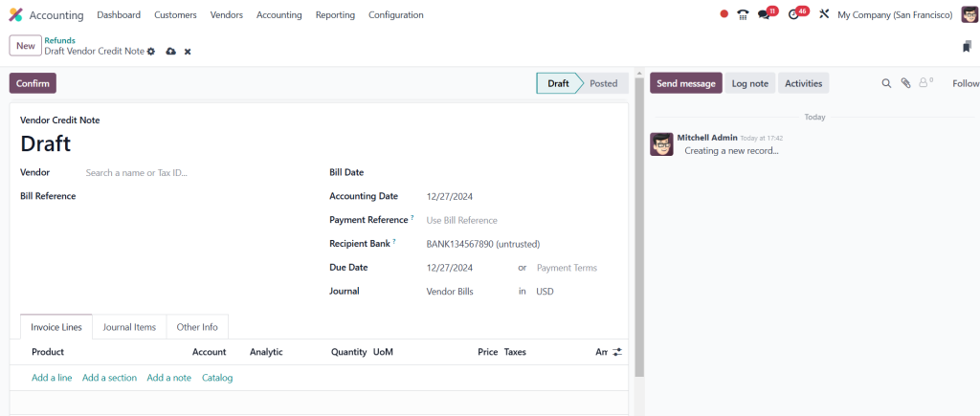Go back via the Refunds breadcrumb
This screenshot has width=980, height=416.
(59, 40)
